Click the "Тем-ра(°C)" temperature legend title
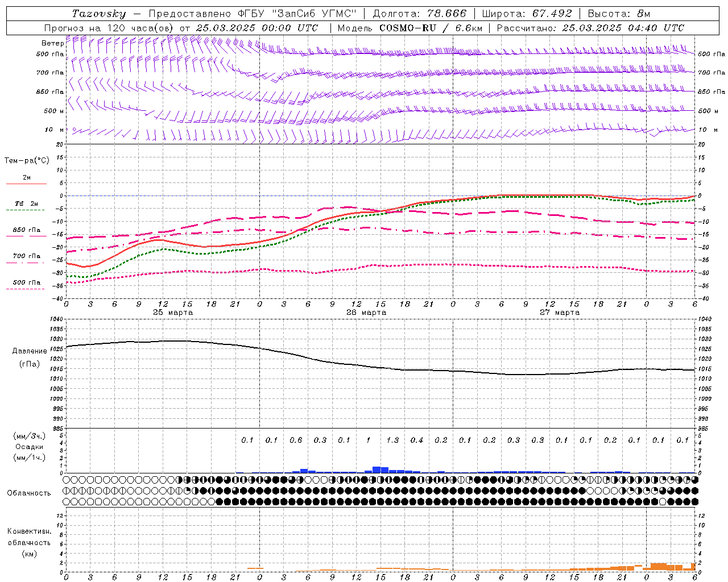This screenshot has width=728, height=582. point(27,161)
